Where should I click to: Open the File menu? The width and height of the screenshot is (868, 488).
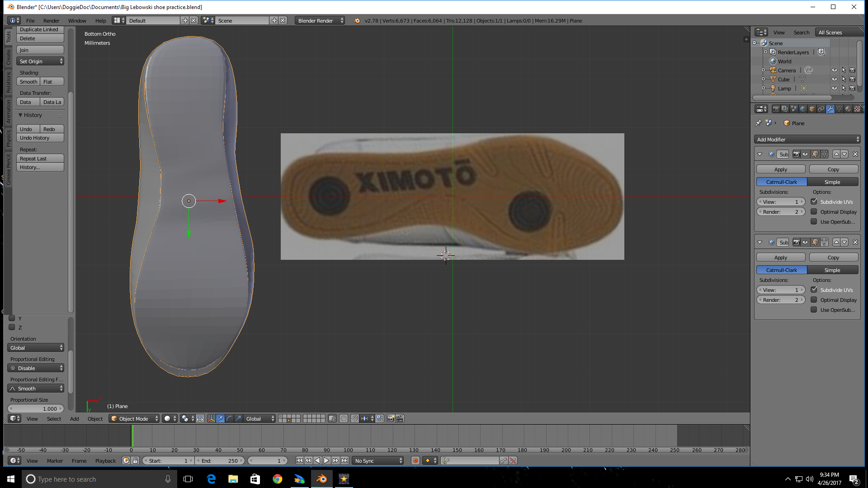30,21
